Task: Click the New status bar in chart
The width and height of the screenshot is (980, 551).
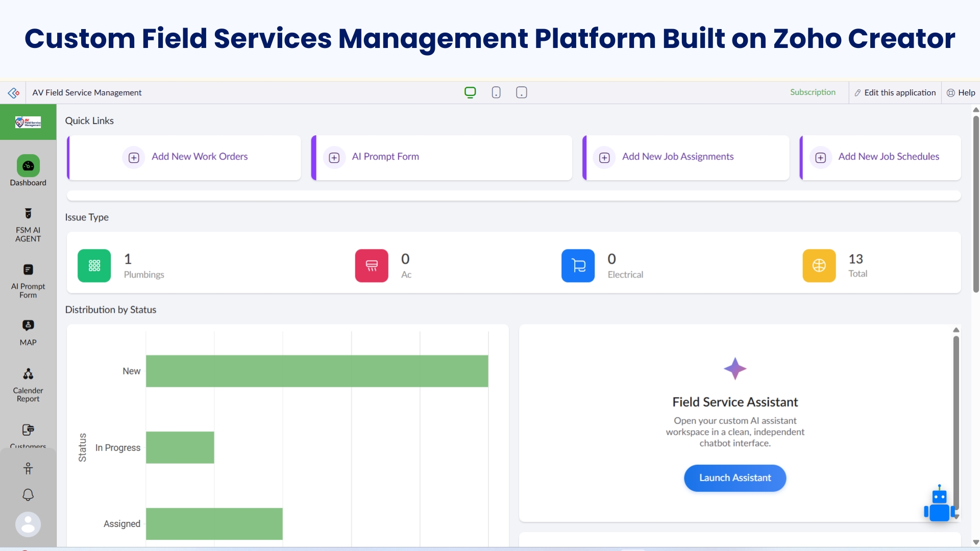Action: (x=317, y=371)
